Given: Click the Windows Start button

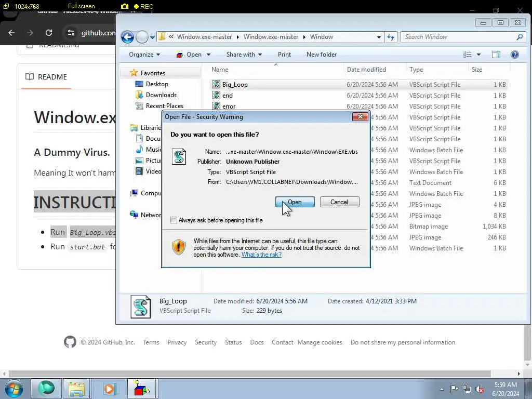Looking at the screenshot, I should 14,389.
